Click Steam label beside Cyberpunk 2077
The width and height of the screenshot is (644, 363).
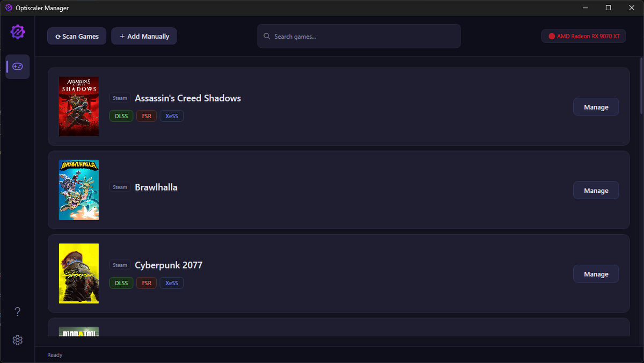tap(120, 265)
